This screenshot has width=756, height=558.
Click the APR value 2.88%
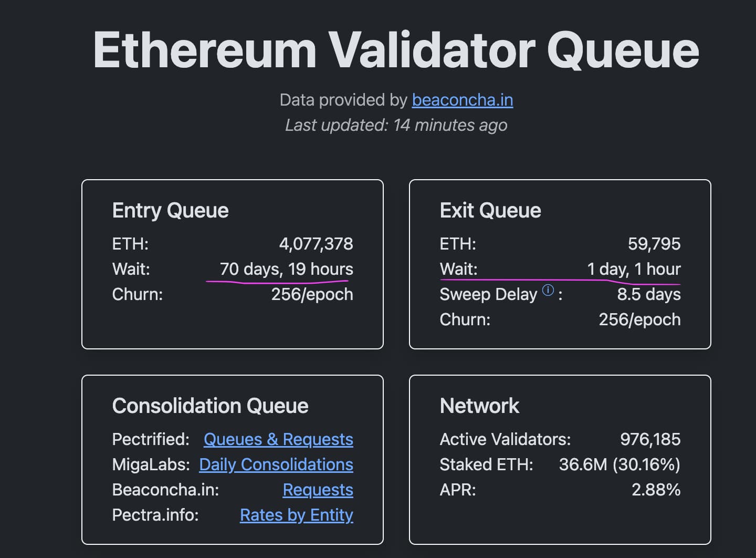point(656,490)
